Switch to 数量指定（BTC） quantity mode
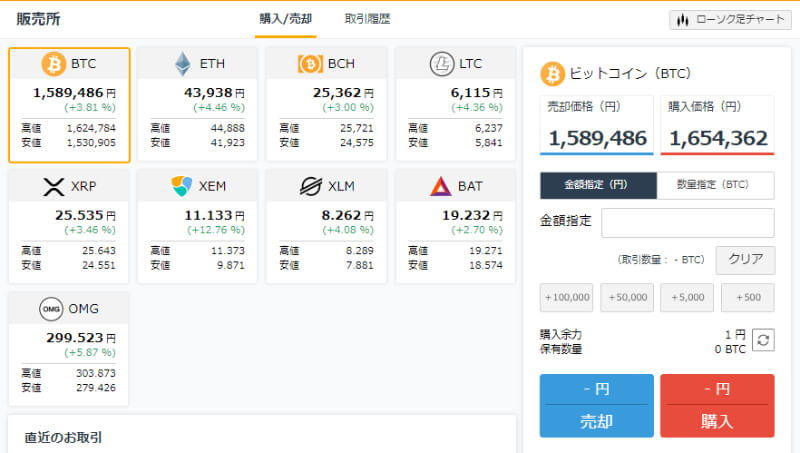Screen dimensions: 800x453 (715, 186)
